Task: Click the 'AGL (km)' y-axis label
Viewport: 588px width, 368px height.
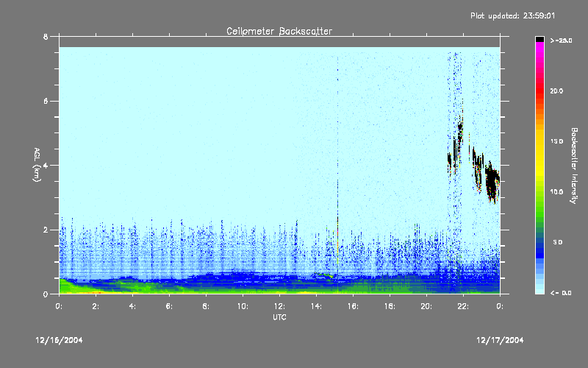Action: [x=37, y=165]
